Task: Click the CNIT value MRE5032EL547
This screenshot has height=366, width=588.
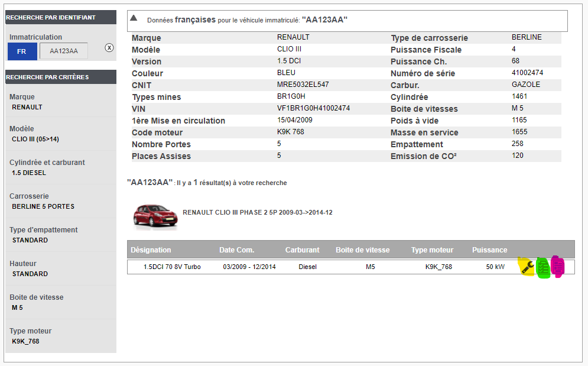Action: 303,85
